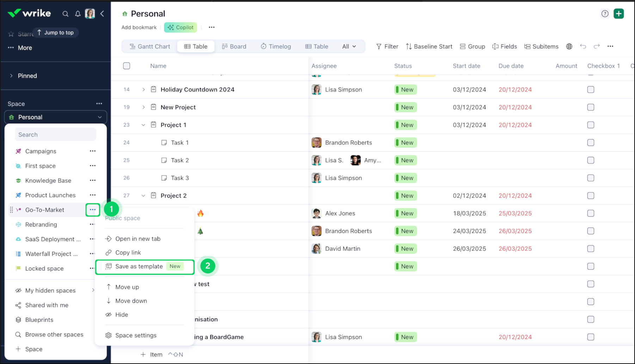Viewport: 635px width, 364px height.
Task: Click the space Search field
Action: (x=56, y=135)
